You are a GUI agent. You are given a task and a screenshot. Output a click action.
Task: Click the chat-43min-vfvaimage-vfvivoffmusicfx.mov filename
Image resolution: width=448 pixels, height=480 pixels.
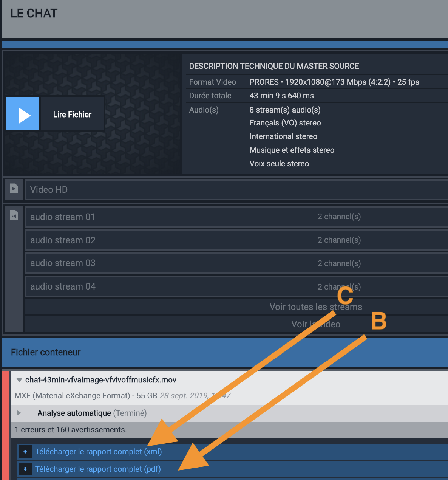(x=101, y=380)
